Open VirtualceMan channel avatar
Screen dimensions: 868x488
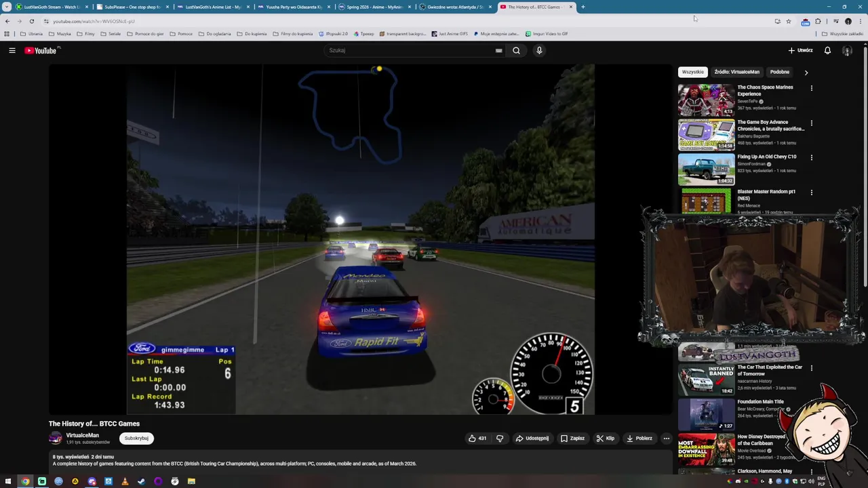pyautogui.click(x=56, y=439)
